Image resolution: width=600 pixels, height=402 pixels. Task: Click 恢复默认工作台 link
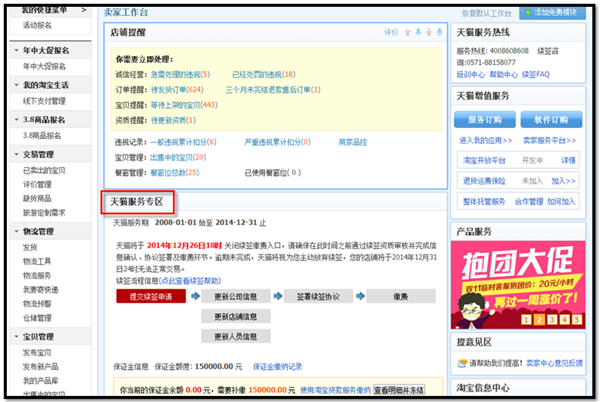(x=486, y=14)
